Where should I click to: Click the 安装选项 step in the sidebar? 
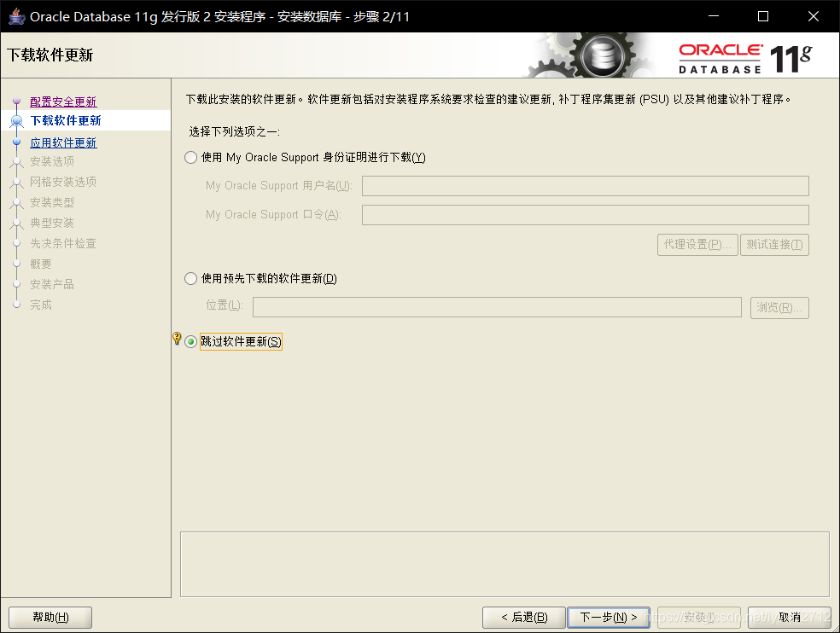[52, 162]
